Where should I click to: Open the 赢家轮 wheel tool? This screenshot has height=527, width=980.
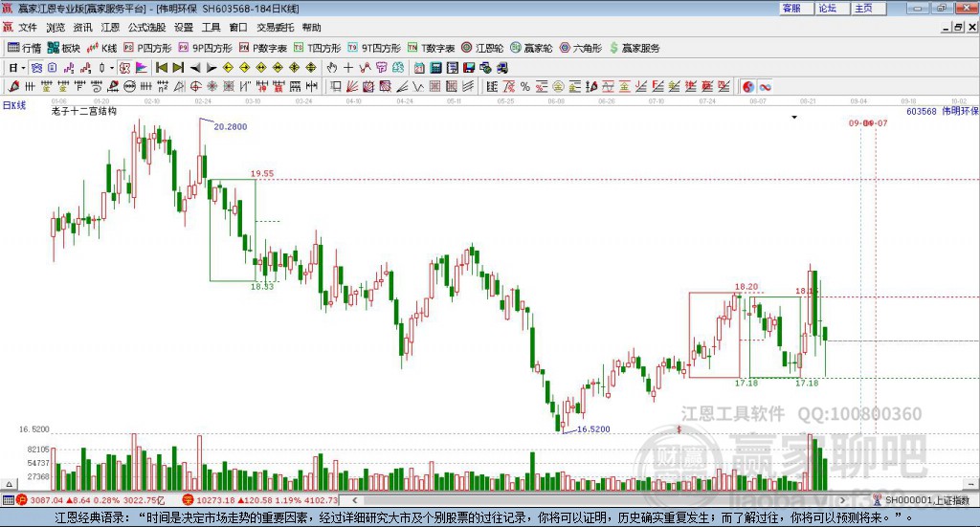pyautogui.click(x=531, y=48)
